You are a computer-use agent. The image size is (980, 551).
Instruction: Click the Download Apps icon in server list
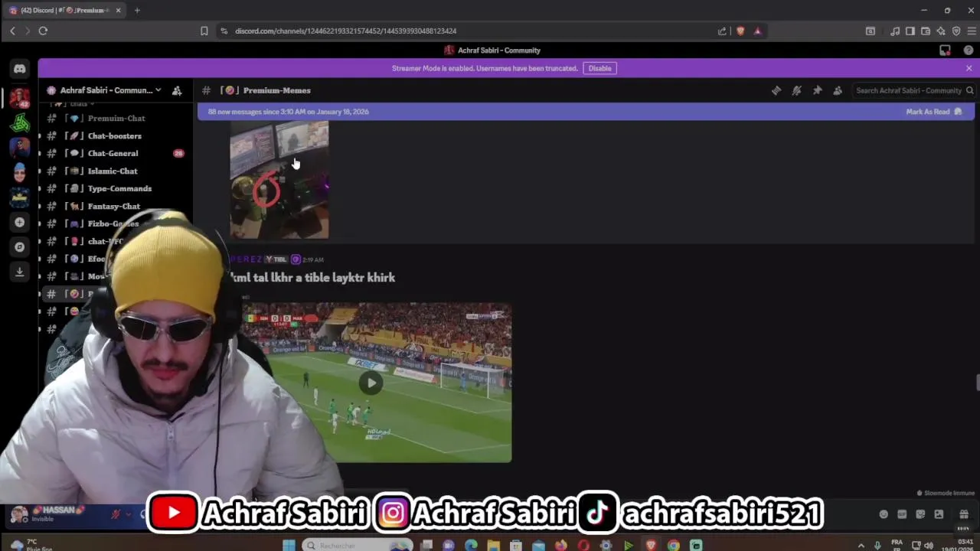(x=20, y=272)
